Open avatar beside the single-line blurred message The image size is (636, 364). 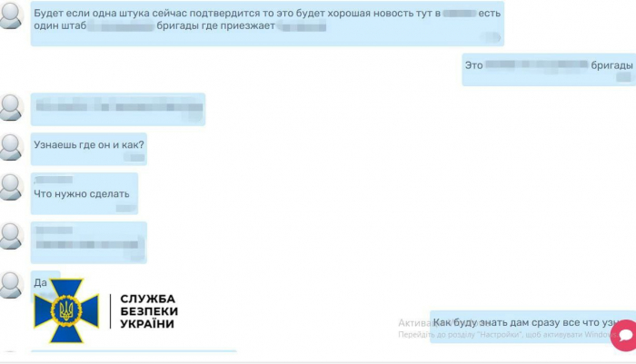coord(11,106)
